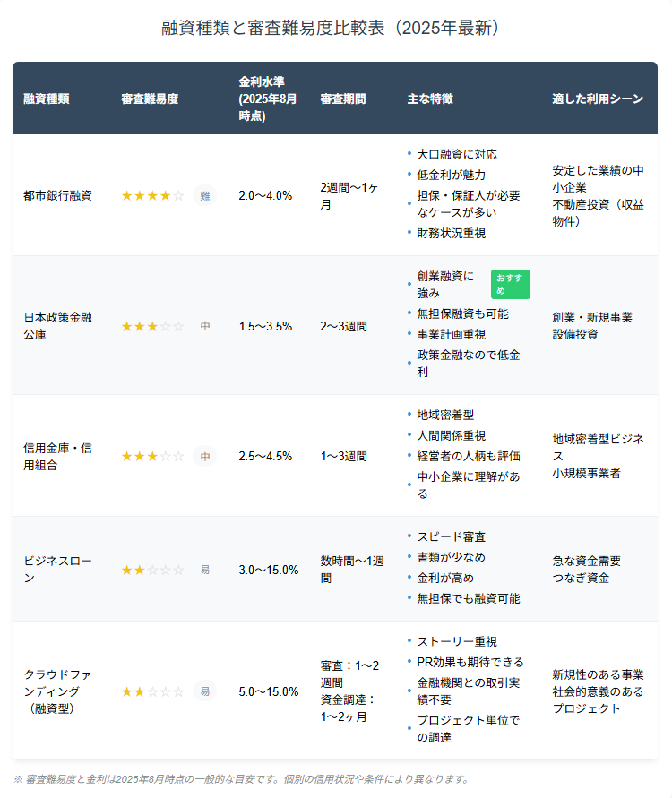Viewport: 672px width, 798px height.
Task: Click the star rating for 都市銀行融資
Action: coord(152,195)
